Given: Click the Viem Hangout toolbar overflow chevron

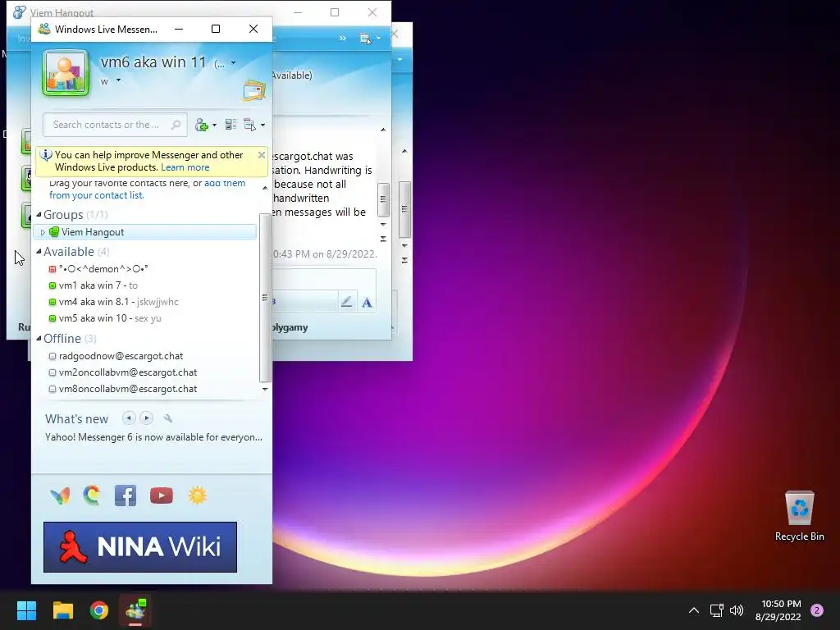Looking at the screenshot, I should pos(342,38).
